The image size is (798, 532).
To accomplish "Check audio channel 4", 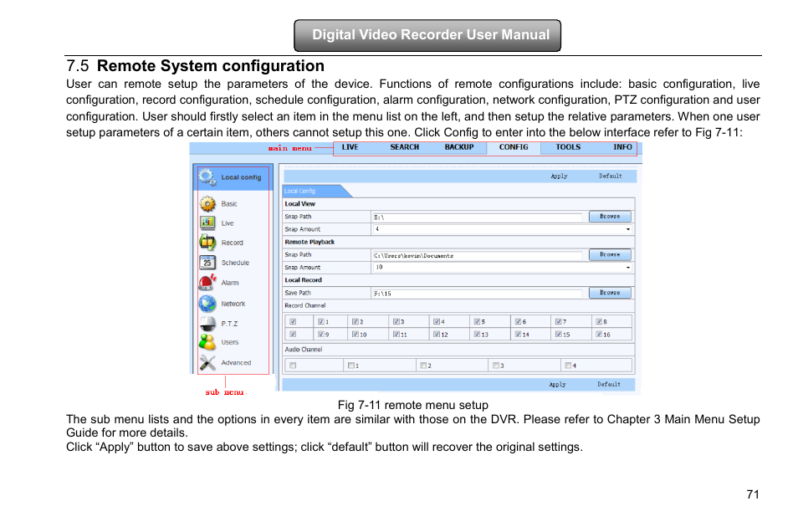I will (x=568, y=365).
